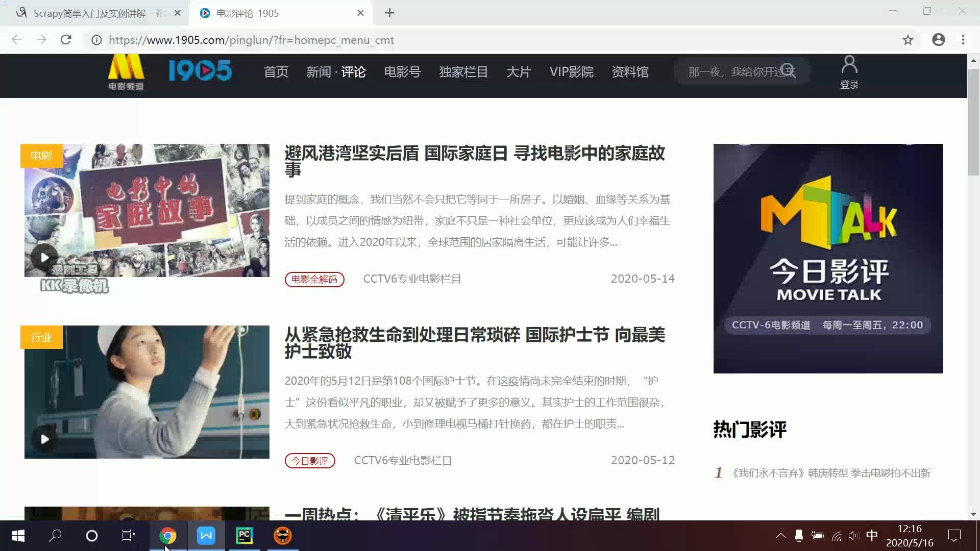This screenshot has height=551, width=980.
Task: Play the family story video thumbnail
Action: [45, 258]
